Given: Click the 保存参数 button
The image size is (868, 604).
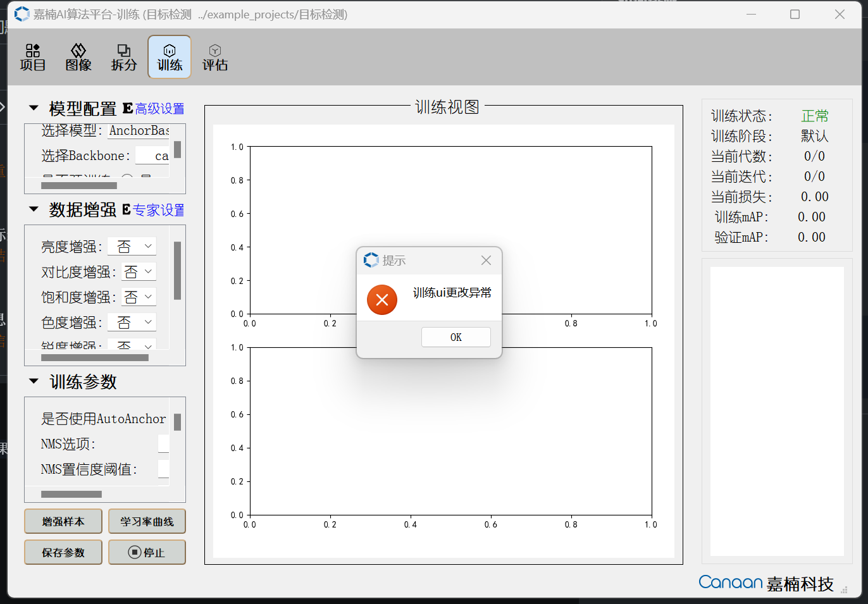Looking at the screenshot, I should [63, 552].
